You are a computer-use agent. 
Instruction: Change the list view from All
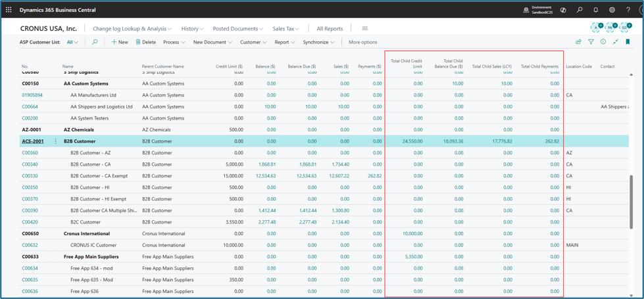click(72, 42)
